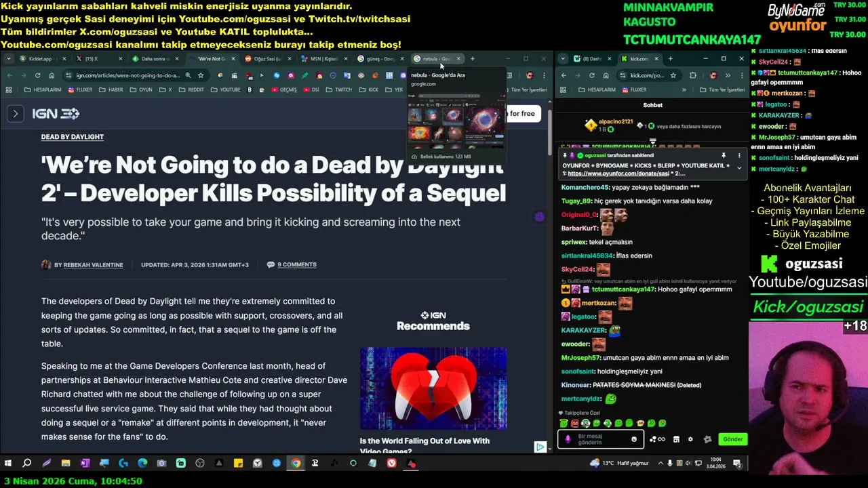Switch to the MSN tab
The width and height of the screenshot is (868, 488).
click(323, 59)
